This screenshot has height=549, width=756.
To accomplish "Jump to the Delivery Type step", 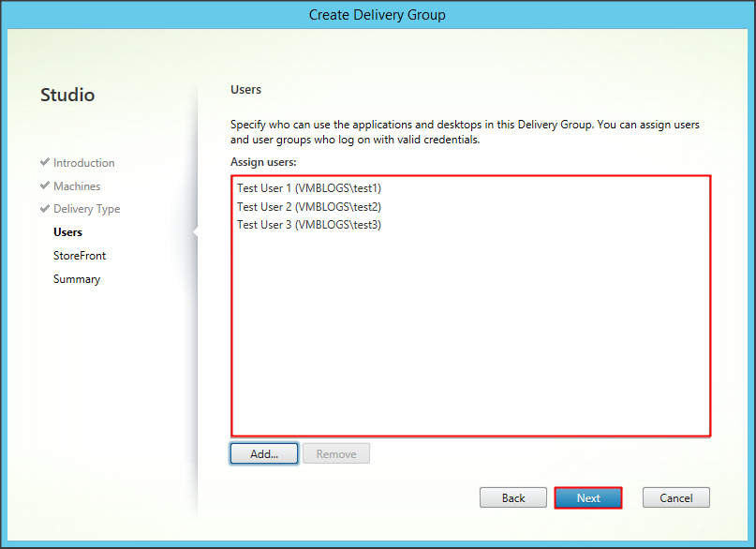I will 86,209.
